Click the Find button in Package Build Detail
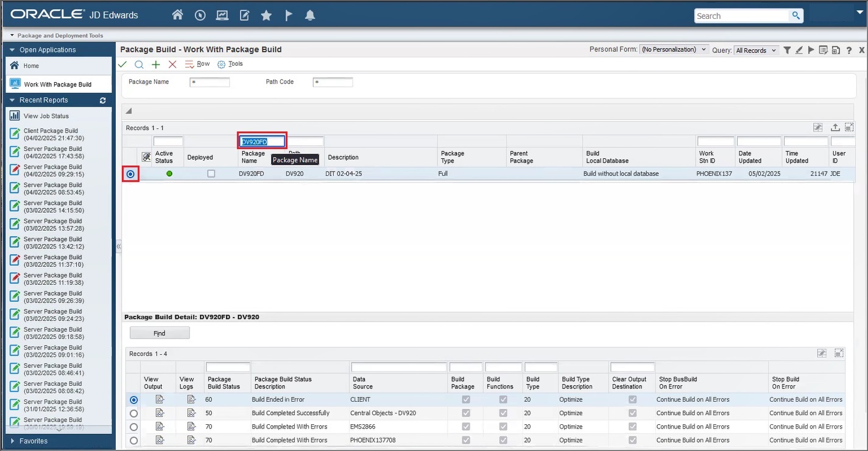Viewport: 868px width, 451px height. pyautogui.click(x=159, y=333)
